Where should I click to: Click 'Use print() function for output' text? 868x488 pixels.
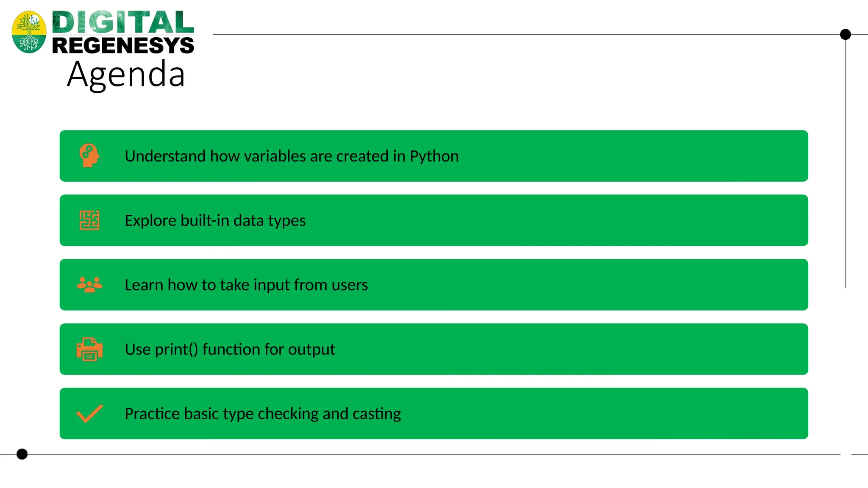[x=230, y=349]
